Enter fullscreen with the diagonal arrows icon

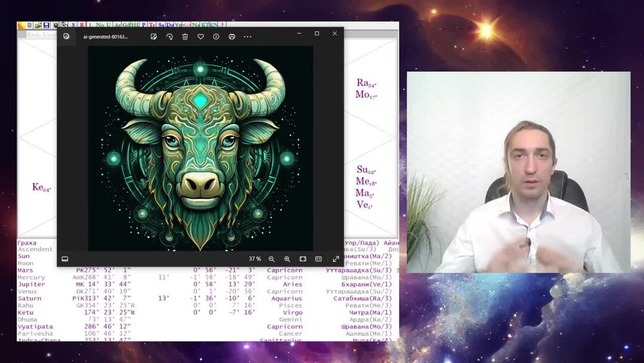pyautogui.click(x=336, y=259)
